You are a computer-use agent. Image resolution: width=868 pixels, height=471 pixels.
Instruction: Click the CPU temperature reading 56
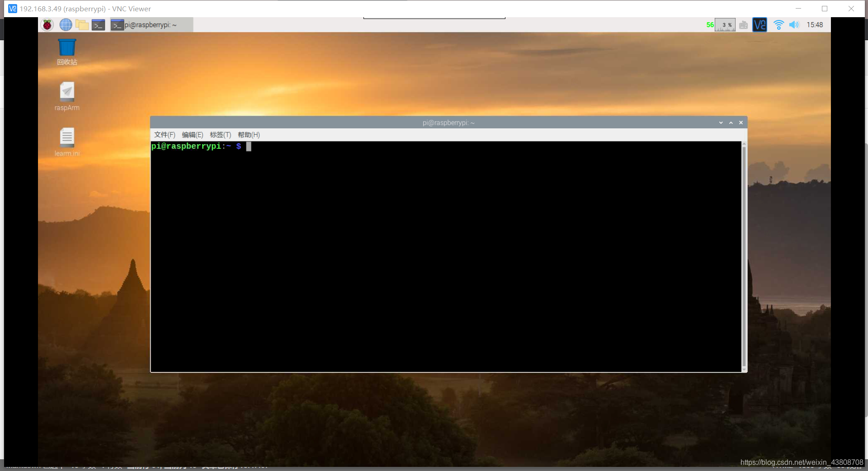[x=710, y=25]
